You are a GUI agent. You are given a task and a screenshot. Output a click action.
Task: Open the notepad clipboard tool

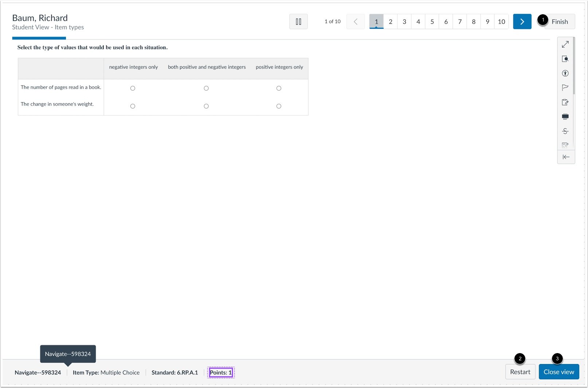(x=565, y=102)
